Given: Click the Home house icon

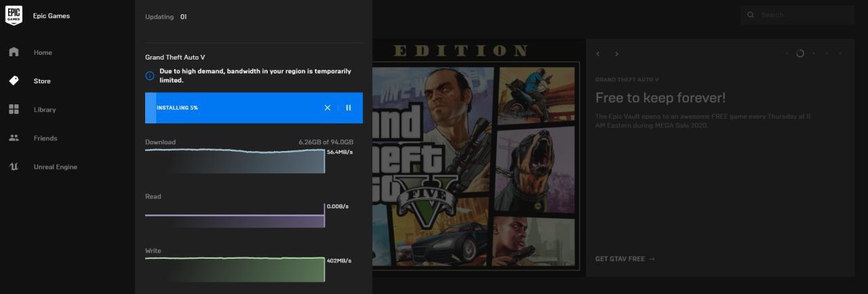Looking at the screenshot, I should pos(14,52).
